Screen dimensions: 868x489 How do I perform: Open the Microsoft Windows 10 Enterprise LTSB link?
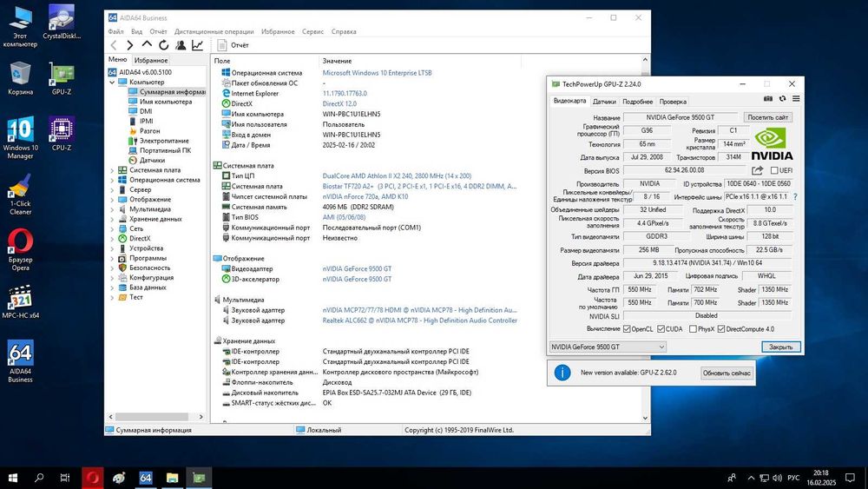click(x=377, y=73)
